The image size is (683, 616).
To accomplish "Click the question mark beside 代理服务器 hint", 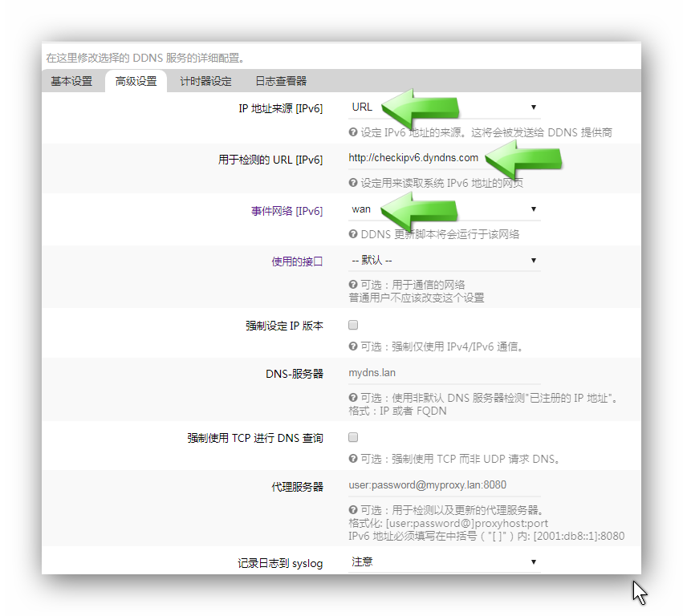I will click(x=352, y=511).
